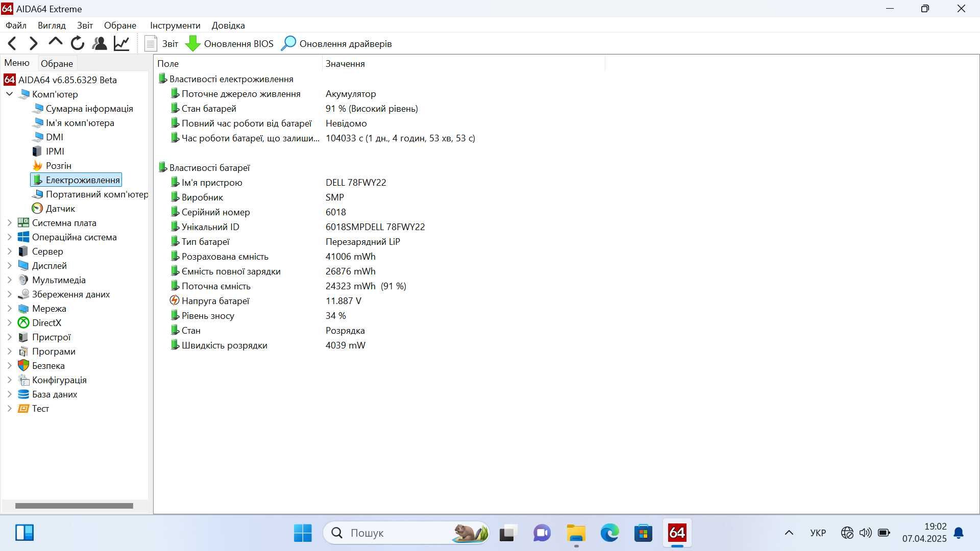Expand the Дисплей node
This screenshot has height=551, width=980.
pos(9,266)
